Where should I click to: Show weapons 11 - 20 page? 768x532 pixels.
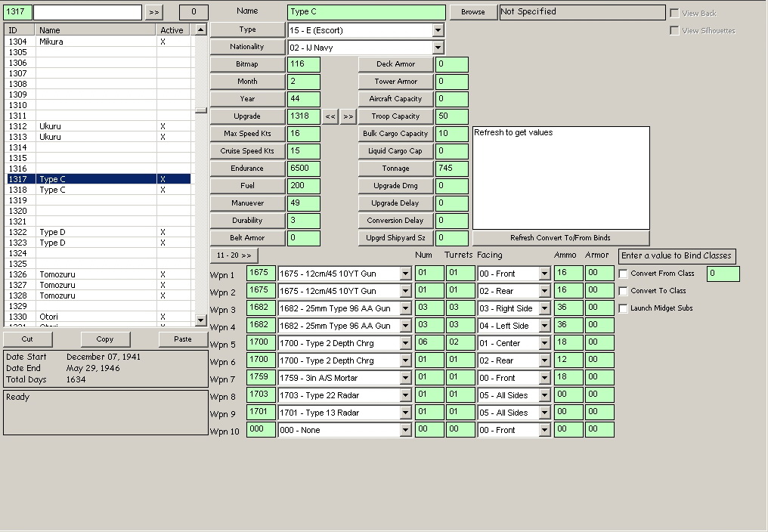pyautogui.click(x=234, y=255)
